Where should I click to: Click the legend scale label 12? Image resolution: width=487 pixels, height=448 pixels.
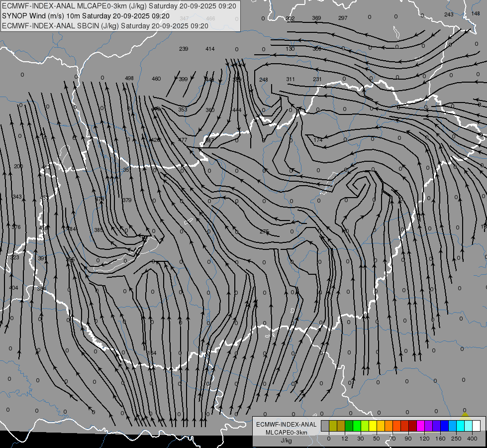[344, 439]
